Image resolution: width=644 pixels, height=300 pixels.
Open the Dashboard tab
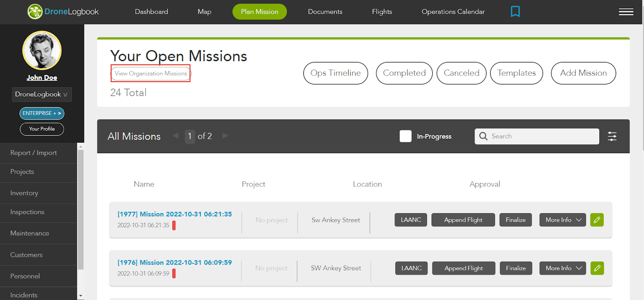[152, 12]
